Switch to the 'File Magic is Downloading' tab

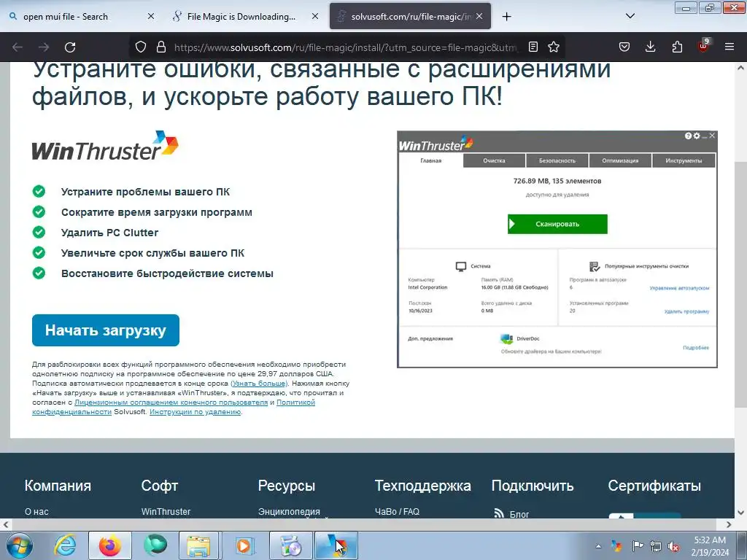pos(245,16)
